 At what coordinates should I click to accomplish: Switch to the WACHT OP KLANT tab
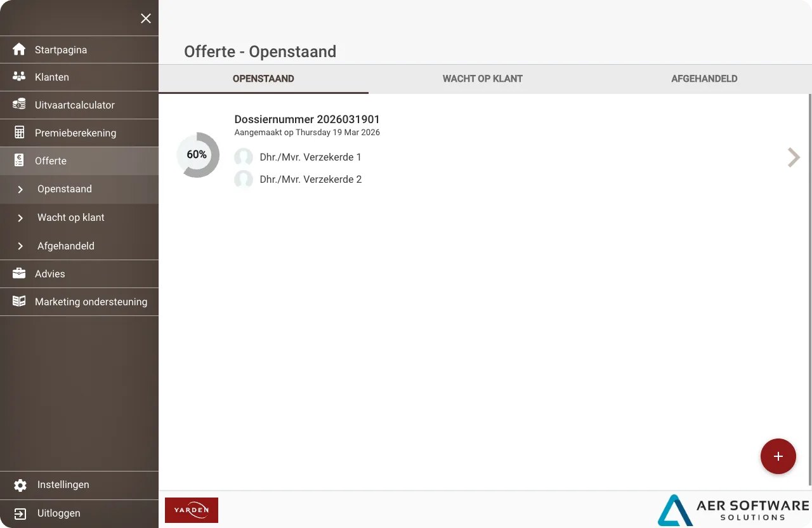point(483,79)
